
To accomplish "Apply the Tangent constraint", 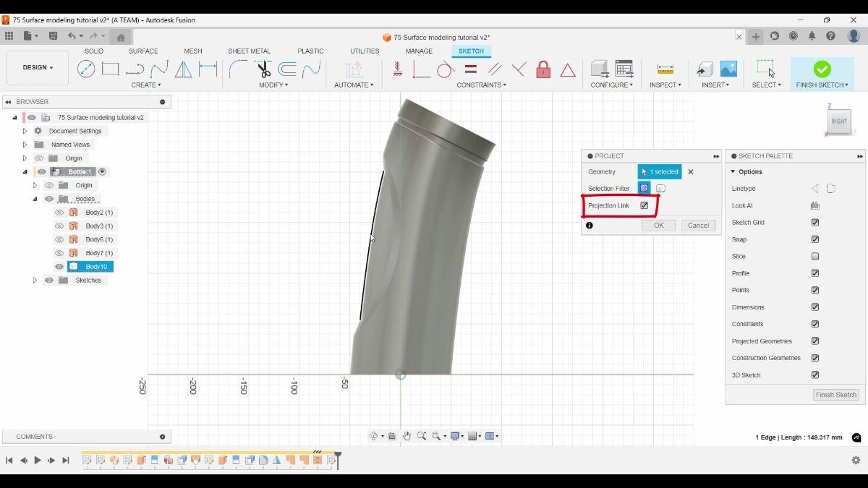I will (x=446, y=69).
